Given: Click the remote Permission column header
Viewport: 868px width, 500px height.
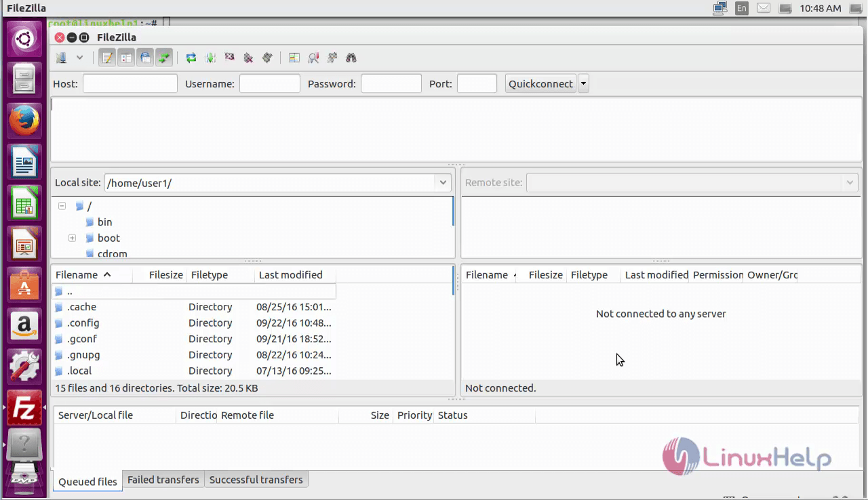Looking at the screenshot, I should pos(717,275).
